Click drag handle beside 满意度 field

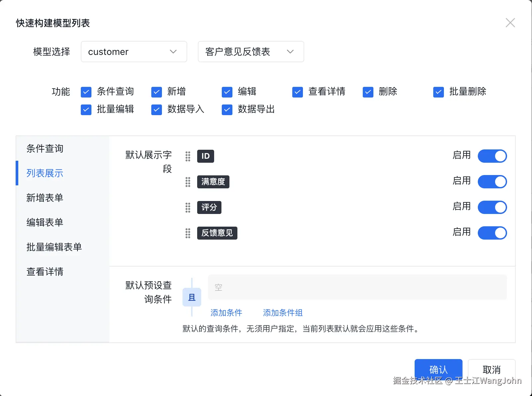pos(188,182)
